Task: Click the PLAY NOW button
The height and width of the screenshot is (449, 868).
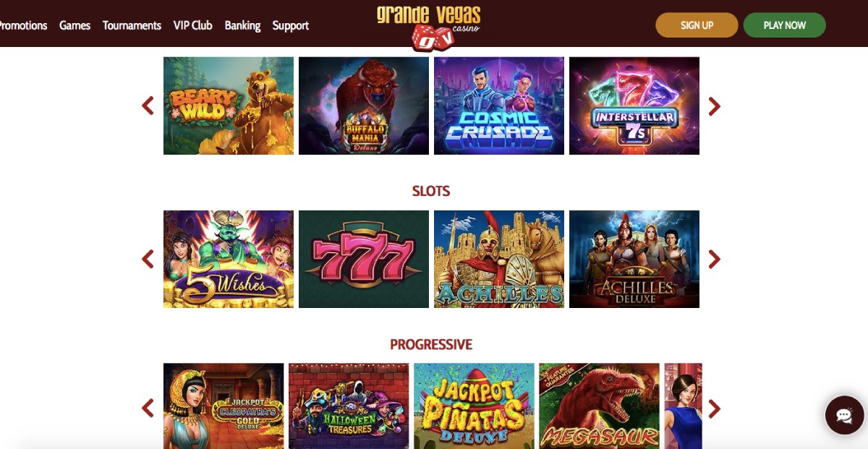Action: [785, 25]
